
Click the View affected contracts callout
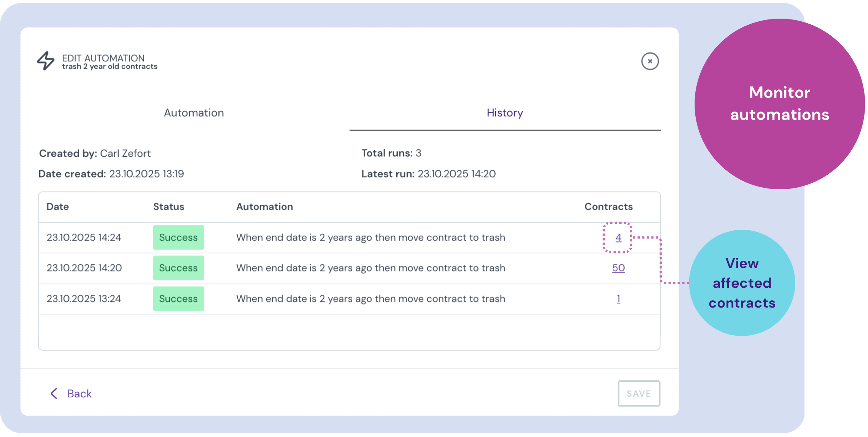[x=742, y=283]
